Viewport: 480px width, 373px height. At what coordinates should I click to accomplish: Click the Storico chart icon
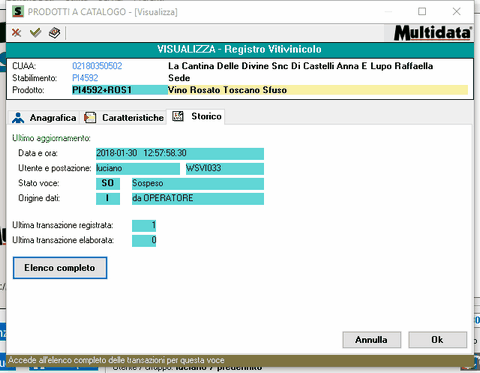pyautogui.click(x=178, y=116)
